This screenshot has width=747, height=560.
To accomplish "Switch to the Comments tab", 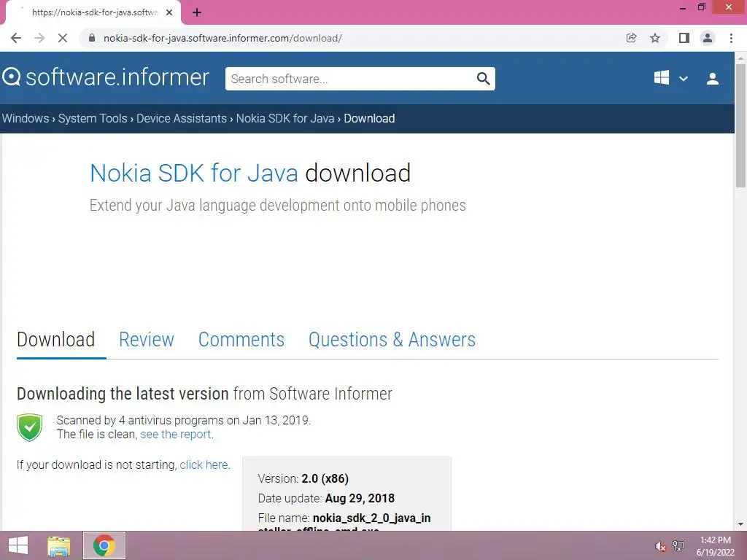I will pos(241,340).
